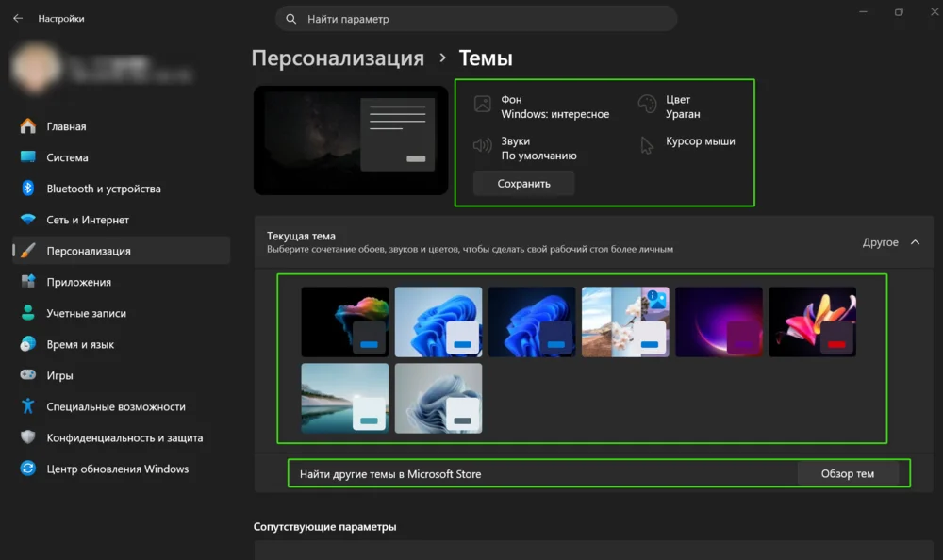Open Фон Windows: интересное setting
Screen dimensions: 943x560
click(x=543, y=107)
